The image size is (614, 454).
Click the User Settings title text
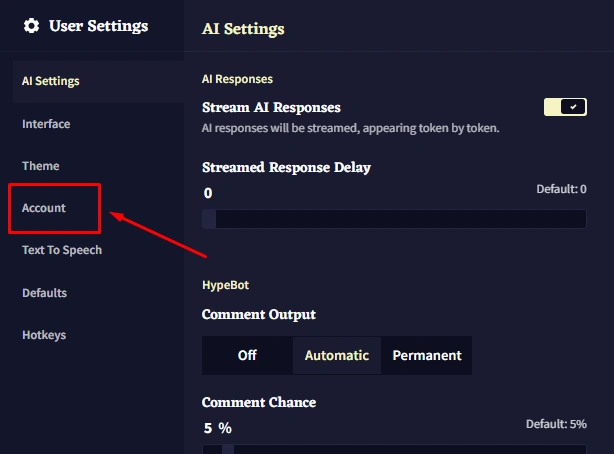point(98,26)
